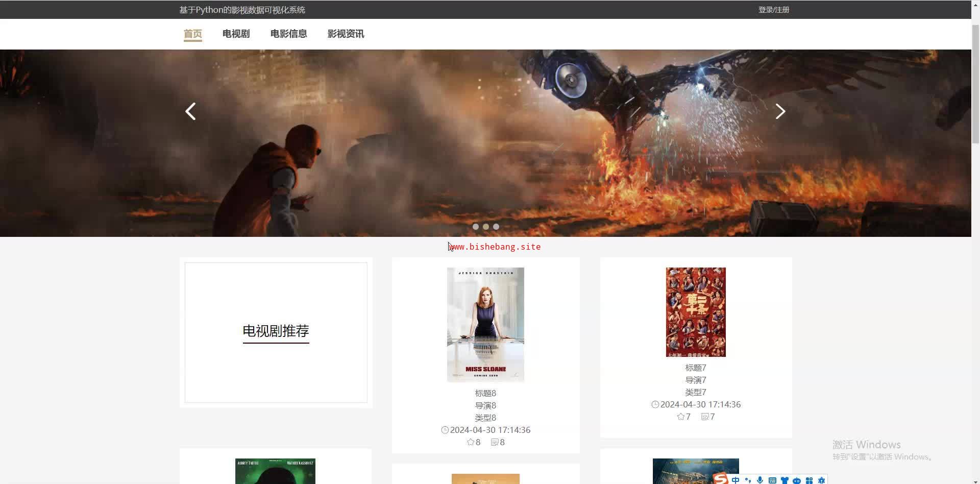Go to previous carousel banner slide
980x484 pixels.
[190, 111]
